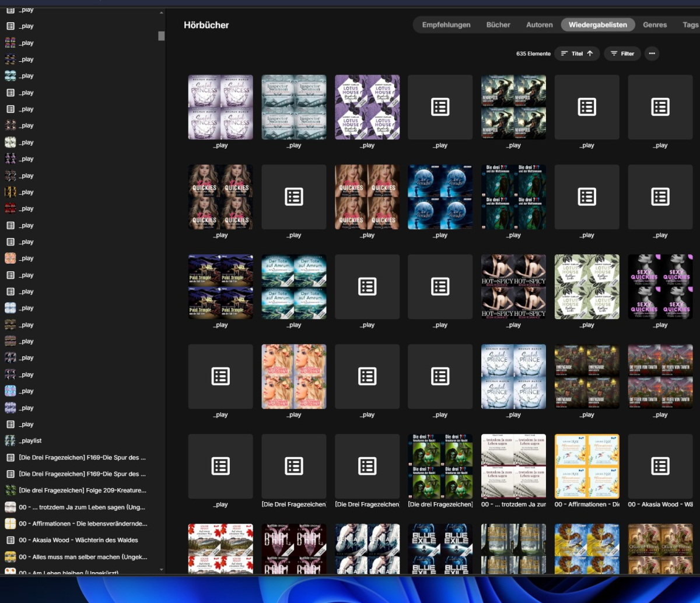Image resolution: width=700 pixels, height=603 pixels.
Task: Open the Sinful Princess playlist cover
Action: click(x=220, y=107)
